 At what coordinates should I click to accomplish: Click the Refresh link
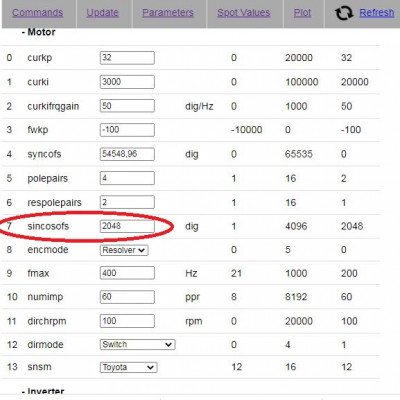tap(377, 13)
